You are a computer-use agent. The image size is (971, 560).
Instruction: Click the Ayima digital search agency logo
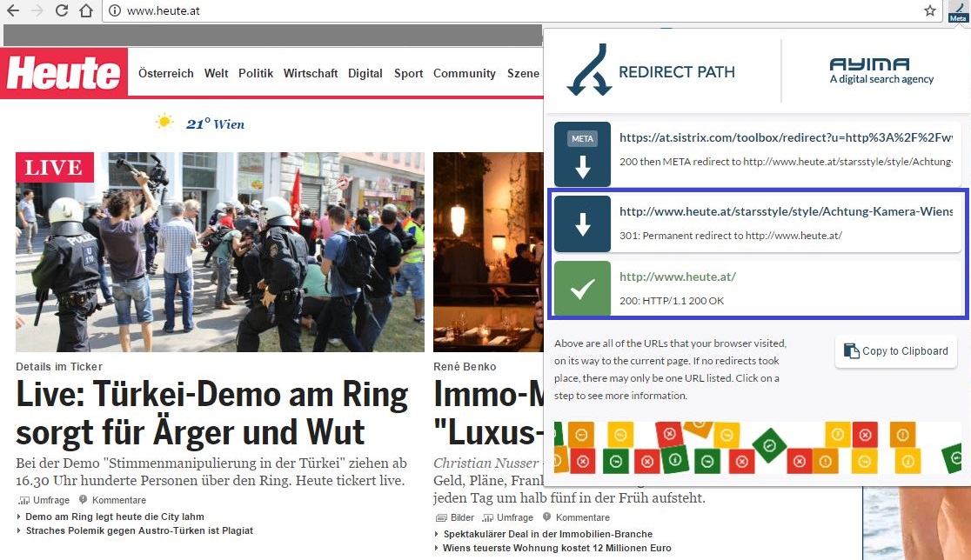pos(881,71)
